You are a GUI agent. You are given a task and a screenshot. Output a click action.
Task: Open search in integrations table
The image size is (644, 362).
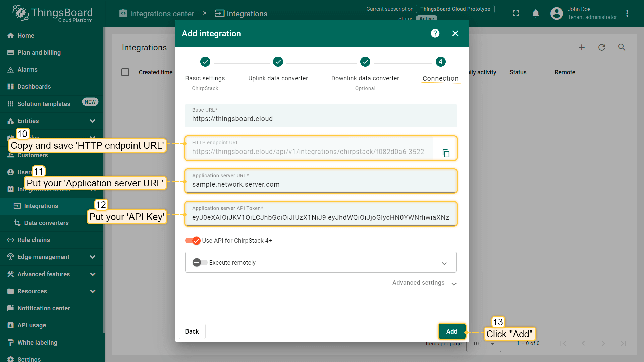coord(622,47)
